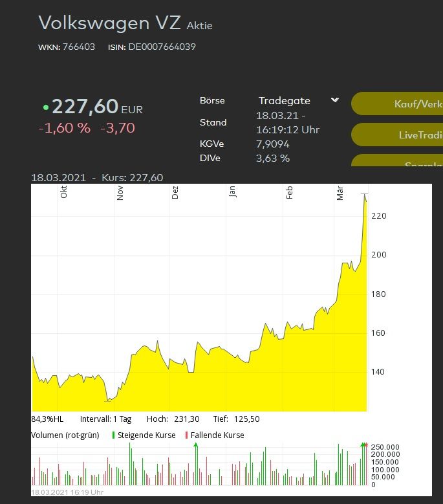Click the Jan month label on the chart
The height and width of the screenshot is (504, 443).
click(232, 192)
